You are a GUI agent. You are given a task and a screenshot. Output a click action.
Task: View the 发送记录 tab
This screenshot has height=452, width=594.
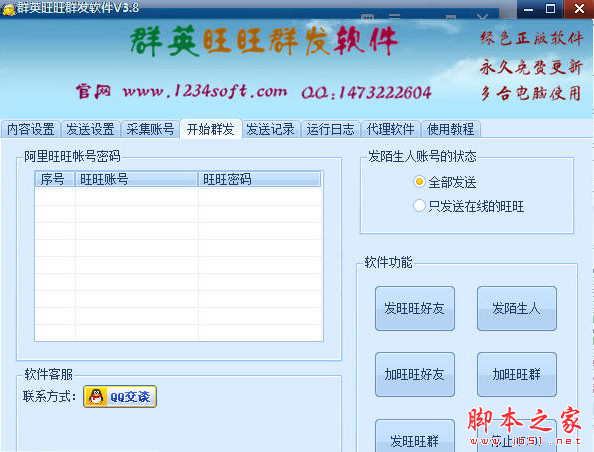(x=270, y=129)
